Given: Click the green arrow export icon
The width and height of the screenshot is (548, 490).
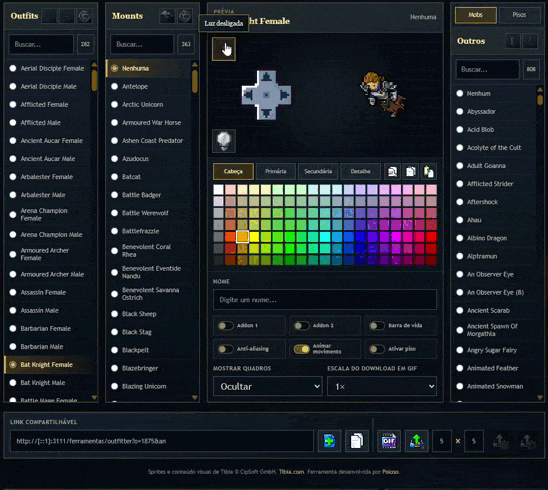Looking at the screenshot, I should click(417, 441).
